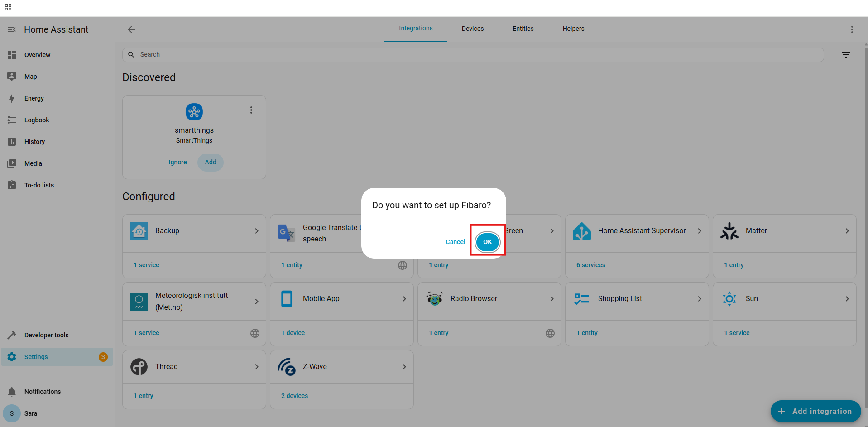
Task: Click the cloud globe icon on Radio Browser card
Action: [x=550, y=333]
